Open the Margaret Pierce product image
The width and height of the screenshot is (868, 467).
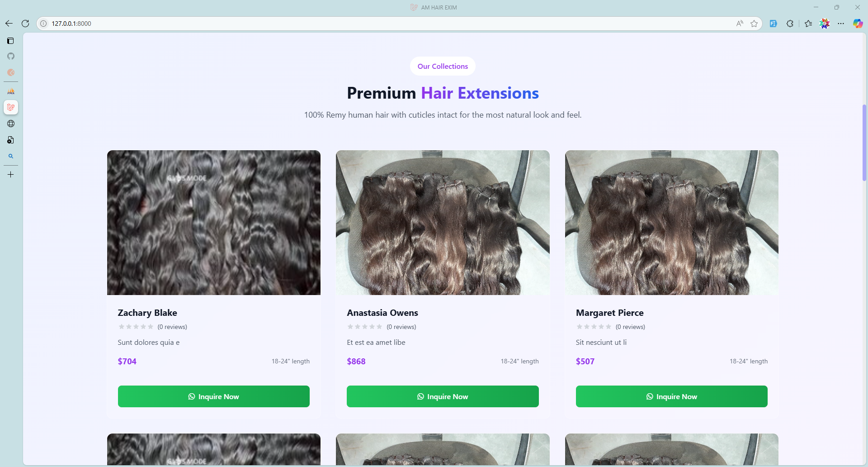672,223
